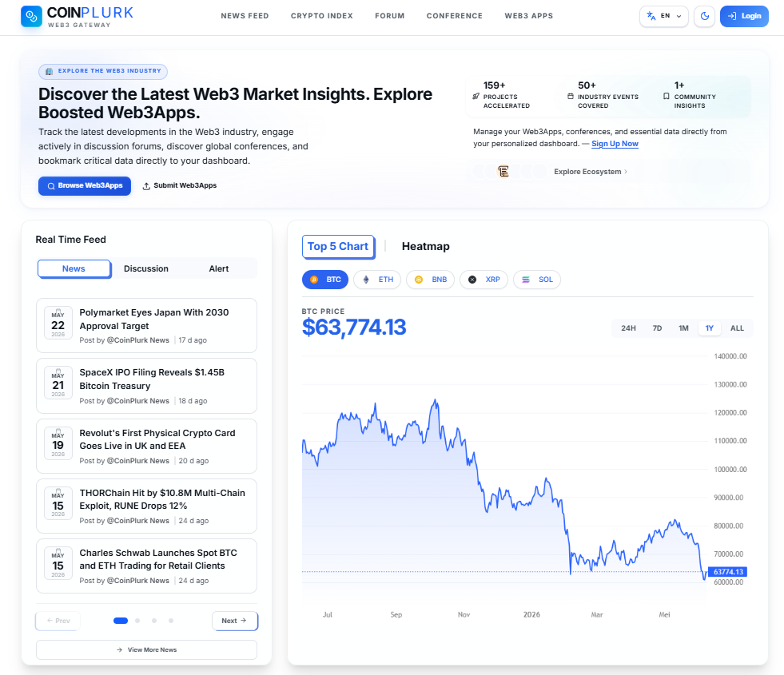Open Polymarket Eyes Japan news card
The image size is (784, 675).
[146, 326]
